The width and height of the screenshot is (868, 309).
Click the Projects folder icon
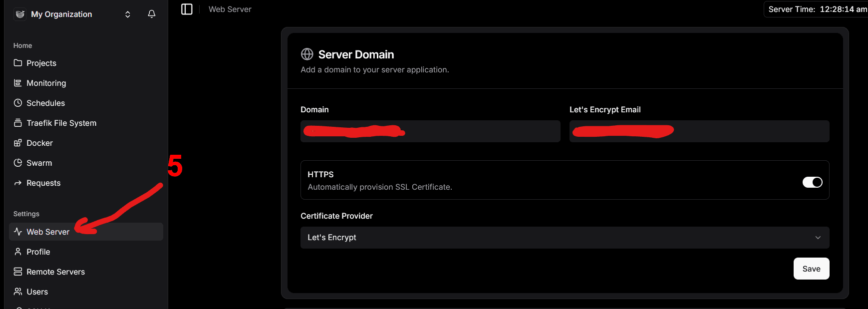18,63
